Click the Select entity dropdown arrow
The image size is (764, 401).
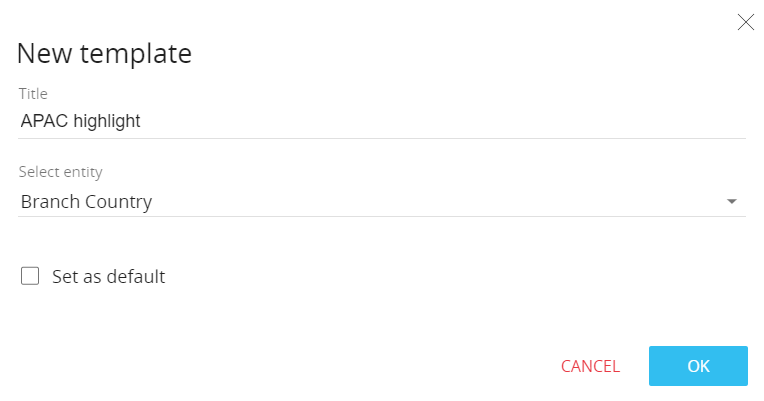(x=732, y=202)
